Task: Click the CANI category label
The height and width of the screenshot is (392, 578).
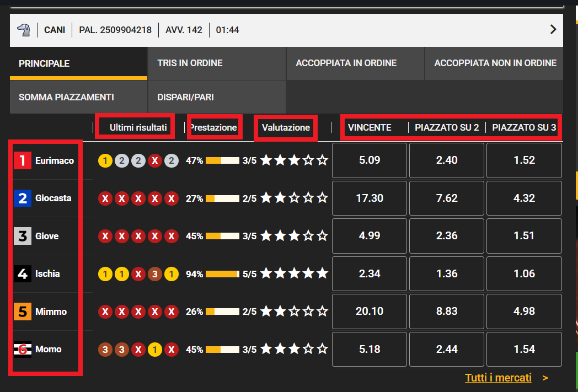Action: pyautogui.click(x=55, y=30)
